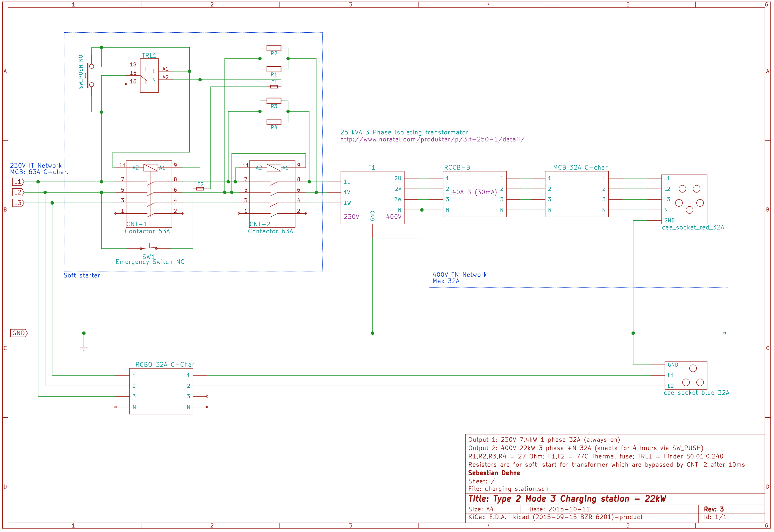Click 'Output 1: 230V 7.4kW' comment line
Image resolution: width=774 pixels, height=532 pixels.
pos(544,440)
